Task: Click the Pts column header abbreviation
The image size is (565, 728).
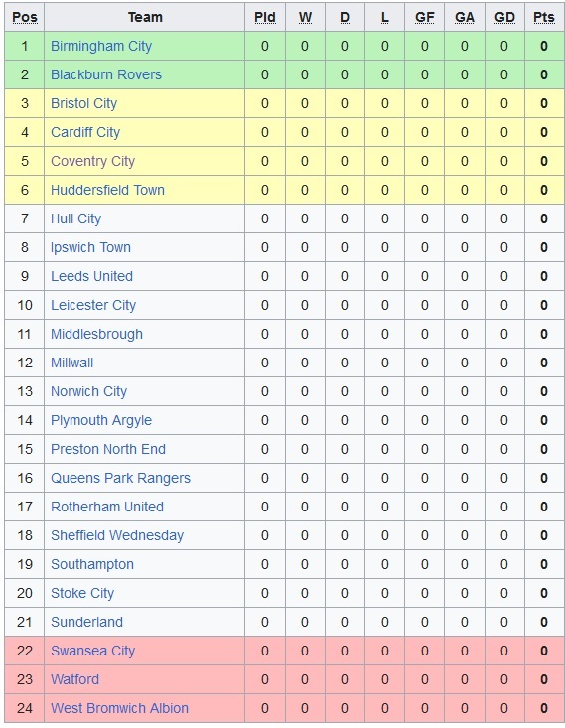Action: coord(544,17)
